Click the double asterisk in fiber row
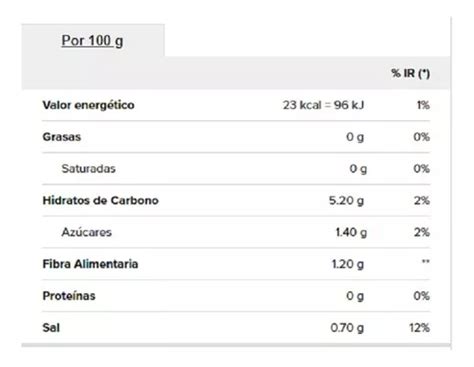The height and width of the screenshot is (367, 474). click(x=425, y=262)
